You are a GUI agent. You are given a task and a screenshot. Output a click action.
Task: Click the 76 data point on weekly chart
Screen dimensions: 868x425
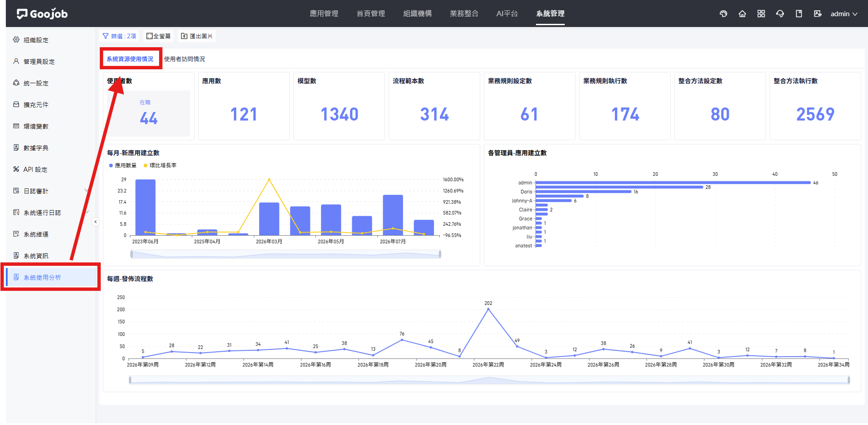coord(402,340)
